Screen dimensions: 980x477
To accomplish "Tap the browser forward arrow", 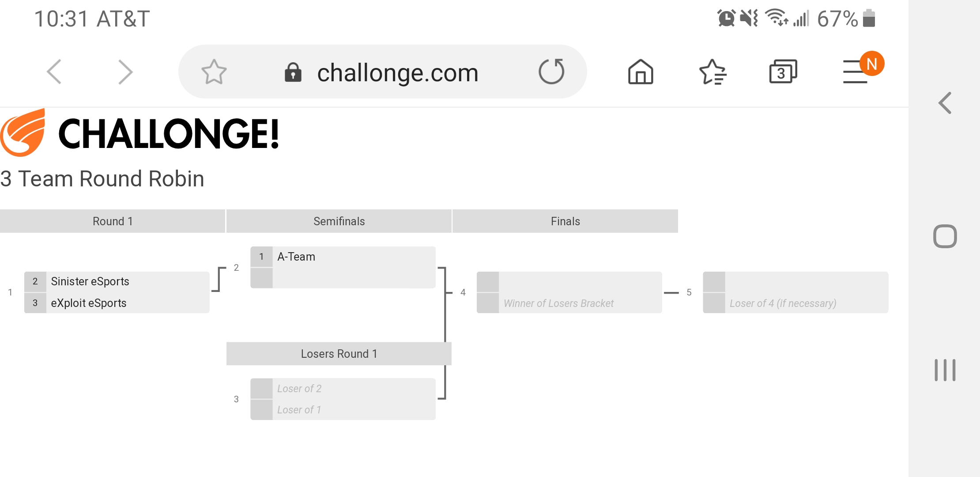I will pyautogui.click(x=125, y=72).
